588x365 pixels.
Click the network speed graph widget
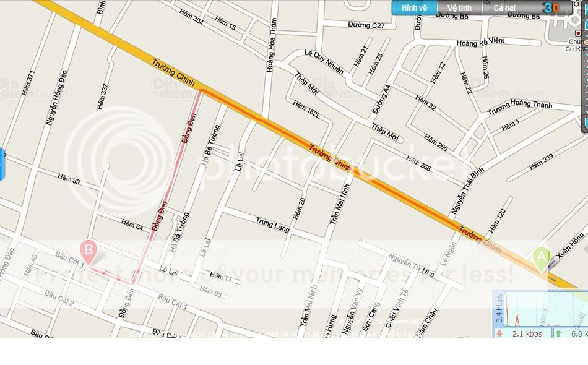click(540, 309)
